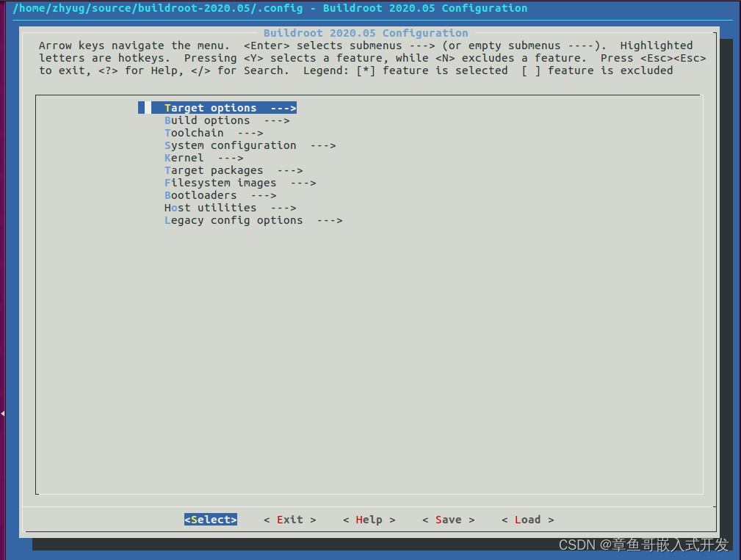741x560 pixels.
Task: Open the Build options submenu
Action: pyautogui.click(x=227, y=120)
